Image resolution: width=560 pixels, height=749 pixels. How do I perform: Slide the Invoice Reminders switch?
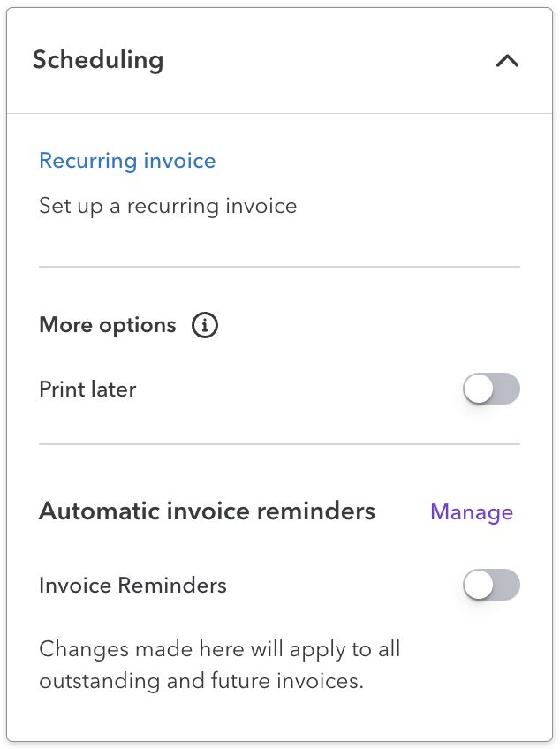pyautogui.click(x=491, y=585)
